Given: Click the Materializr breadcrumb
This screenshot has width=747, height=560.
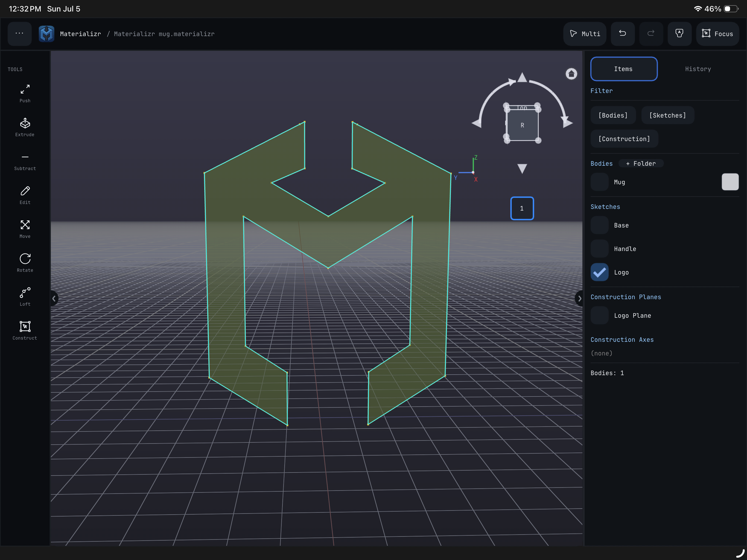Looking at the screenshot, I should (80, 34).
